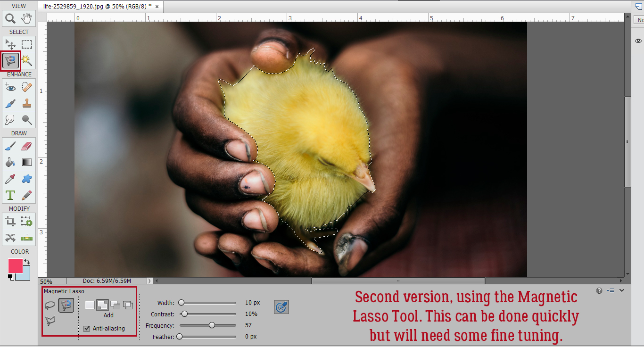
Task: Open the Refine Edge dialog icon
Action: 281,307
